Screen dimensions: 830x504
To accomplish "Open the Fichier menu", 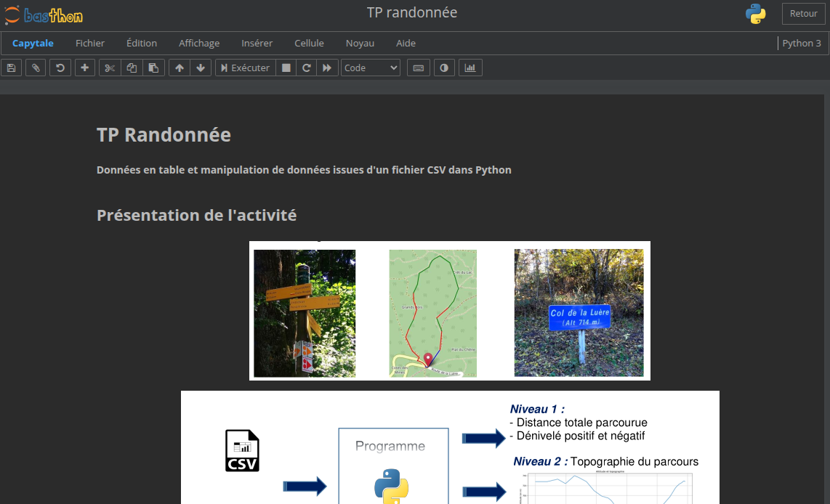I will click(90, 44).
